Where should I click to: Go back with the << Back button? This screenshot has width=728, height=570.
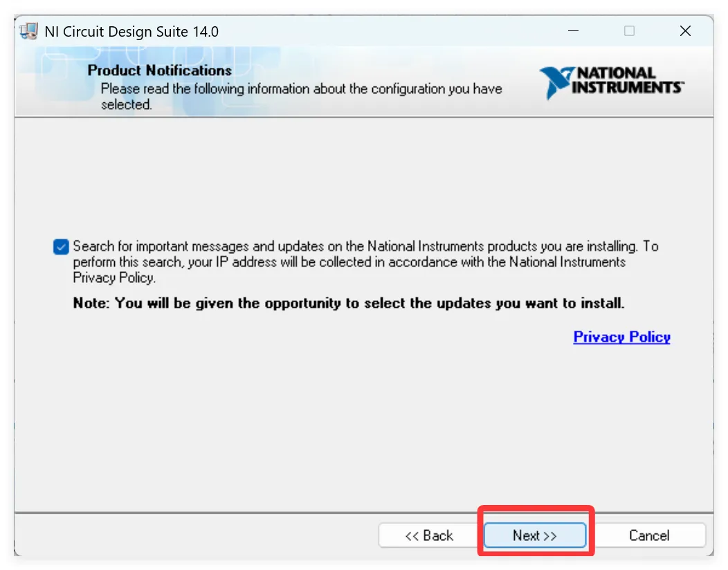coord(429,535)
